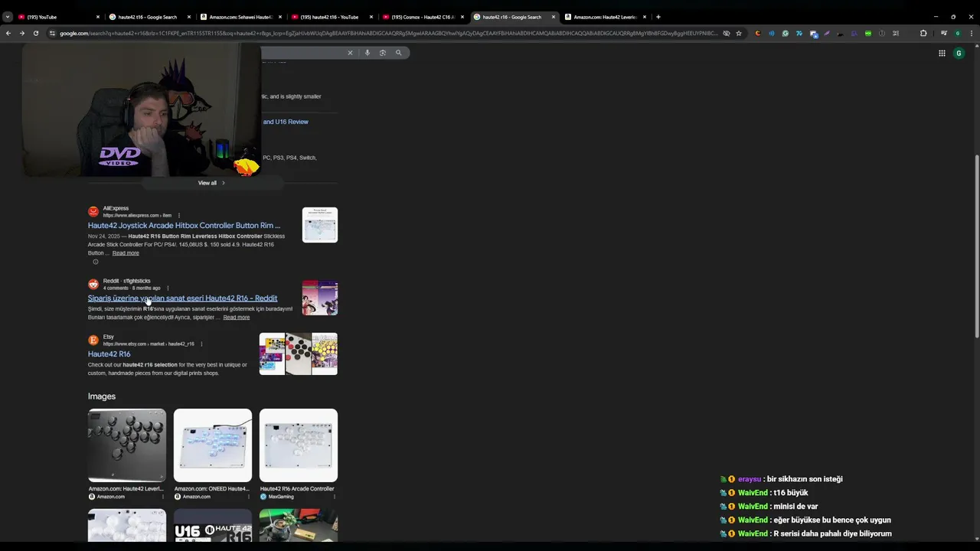Image resolution: width=980 pixels, height=551 pixels.
Task: Click Read more on the AliExpress snippet
Action: (126, 253)
